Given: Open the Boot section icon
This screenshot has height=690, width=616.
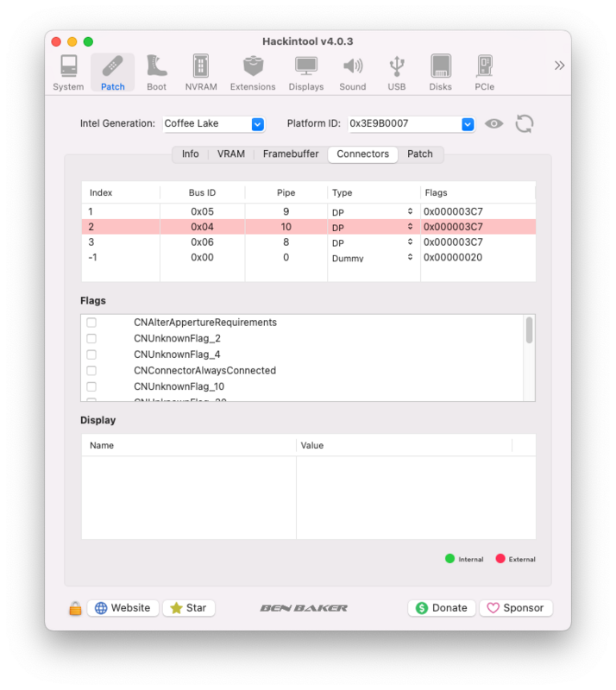Looking at the screenshot, I should click(x=157, y=72).
